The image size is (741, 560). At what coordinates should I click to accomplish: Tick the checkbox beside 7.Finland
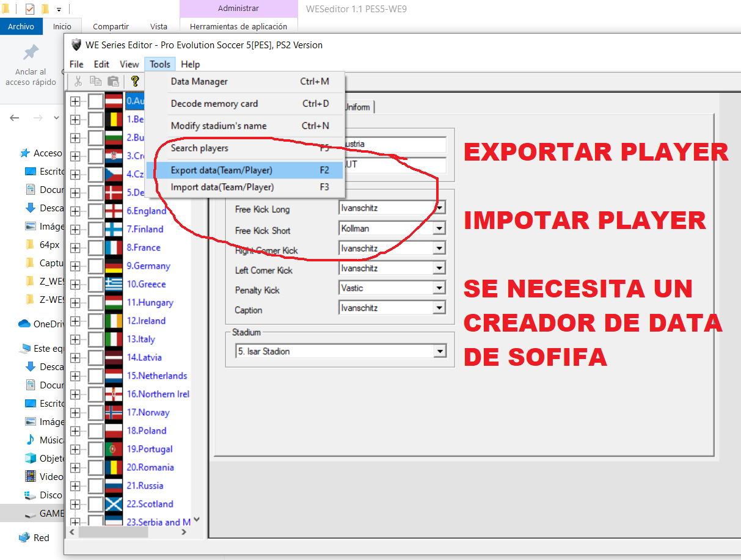coord(95,229)
